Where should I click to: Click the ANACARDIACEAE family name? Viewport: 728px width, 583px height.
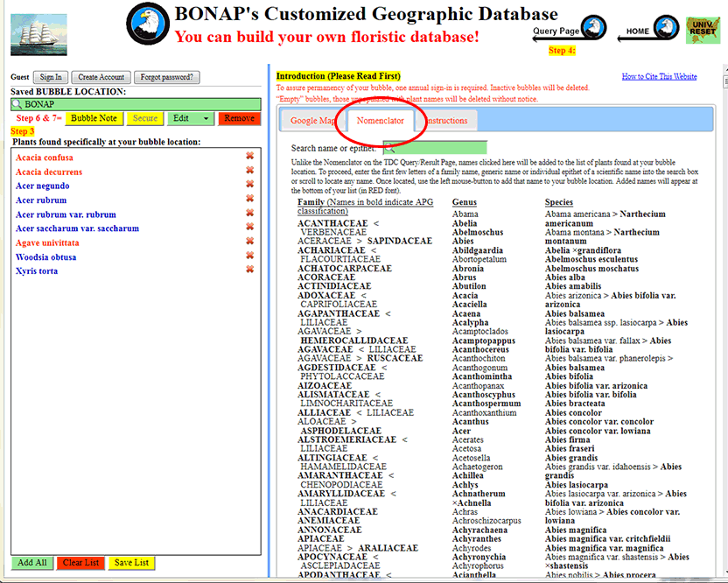(338, 511)
